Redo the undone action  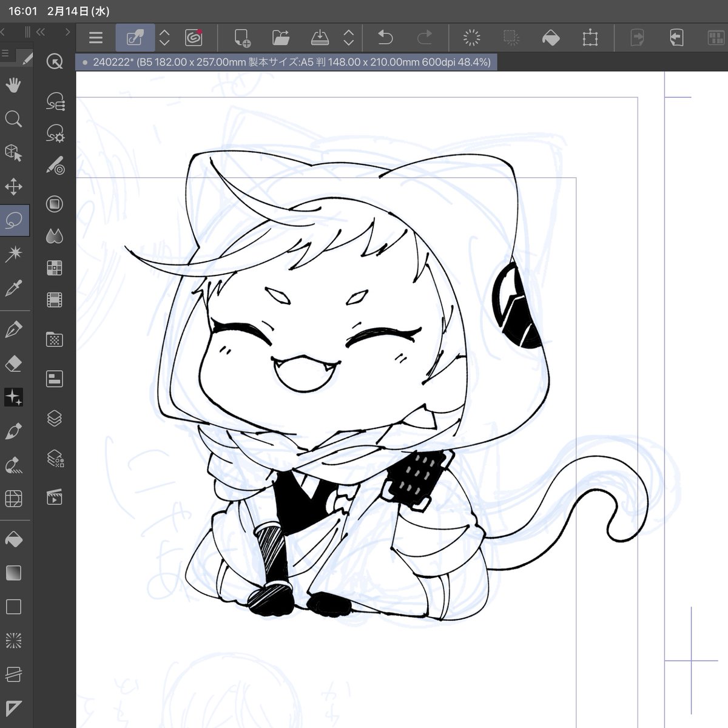click(x=425, y=38)
